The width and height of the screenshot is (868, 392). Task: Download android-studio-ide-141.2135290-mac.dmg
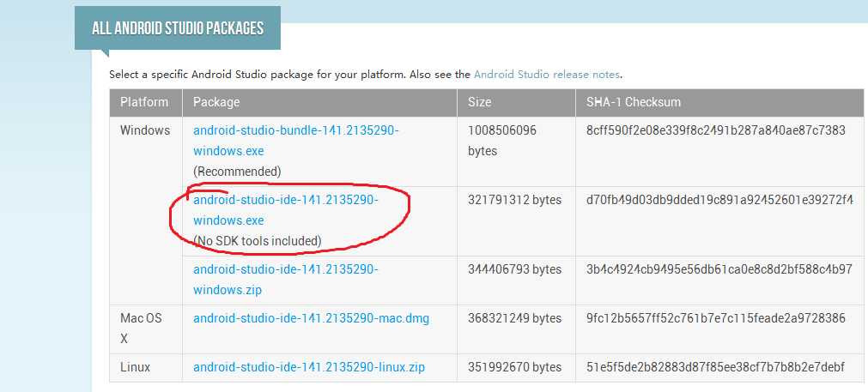point(311,318)
